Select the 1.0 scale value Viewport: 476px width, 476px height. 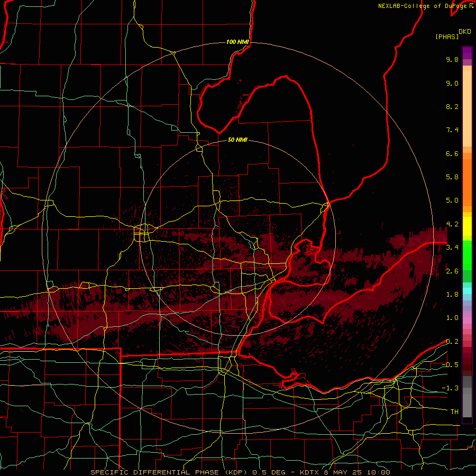(452, 318)
